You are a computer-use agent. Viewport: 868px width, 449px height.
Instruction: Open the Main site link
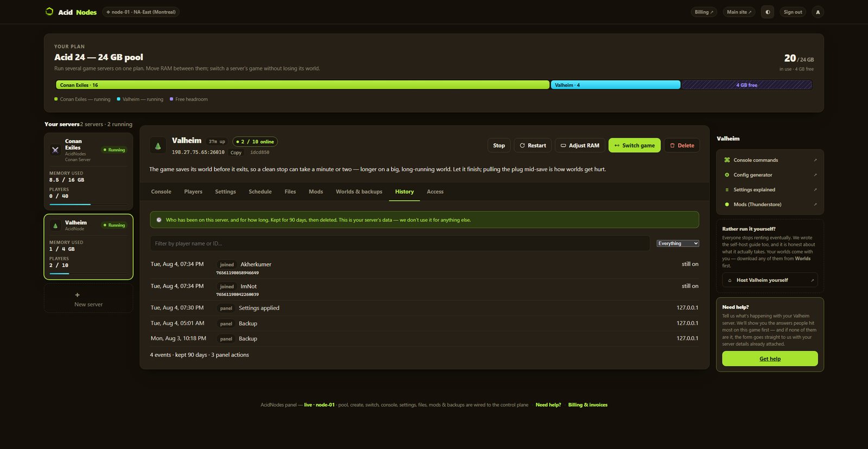click(739, 12)
